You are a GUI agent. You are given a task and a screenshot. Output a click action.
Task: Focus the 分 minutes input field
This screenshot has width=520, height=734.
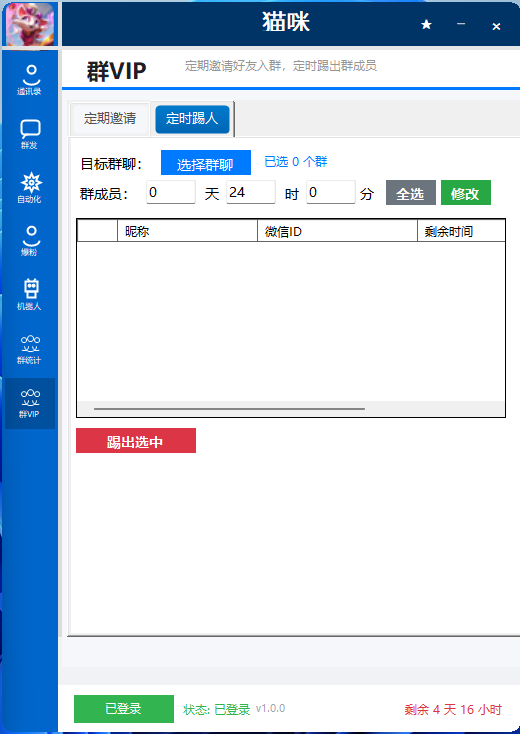click(x=331, y=192)
